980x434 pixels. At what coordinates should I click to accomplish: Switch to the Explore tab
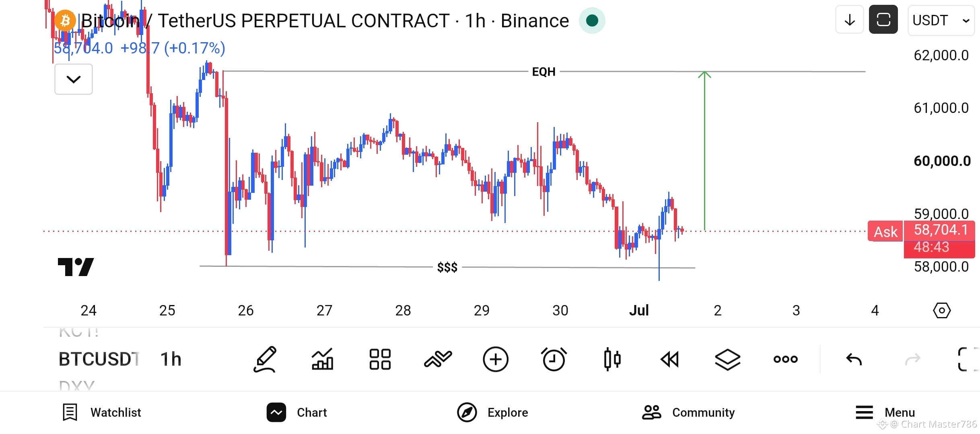click(492, 412)
